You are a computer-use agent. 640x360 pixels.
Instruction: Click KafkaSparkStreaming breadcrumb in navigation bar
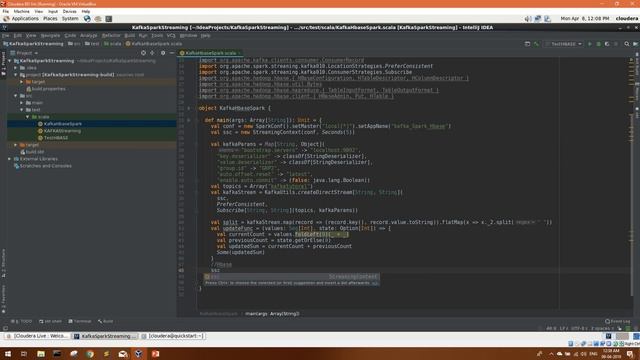point(33,44)
